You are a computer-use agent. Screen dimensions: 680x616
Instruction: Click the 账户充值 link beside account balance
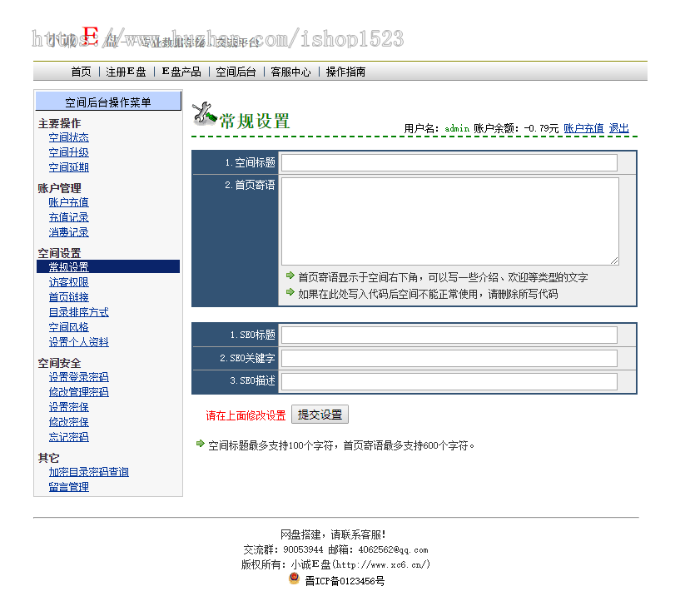pyautogui.click(x=583, y=128)
